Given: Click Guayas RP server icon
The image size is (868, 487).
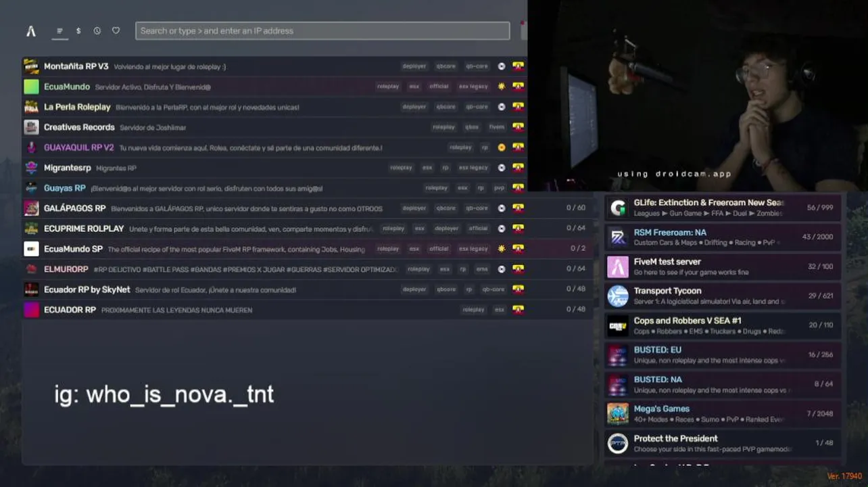Looking at the screenshot, I should (31, 188).
